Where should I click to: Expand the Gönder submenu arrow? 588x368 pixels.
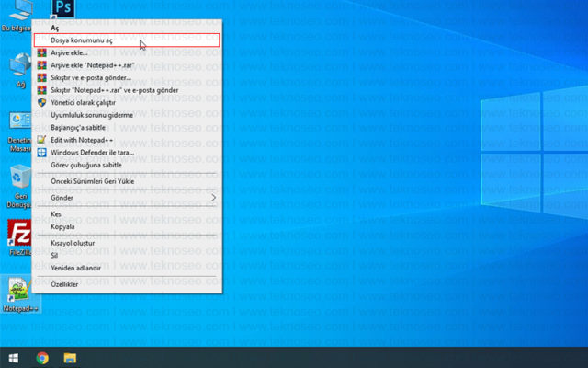213,198
